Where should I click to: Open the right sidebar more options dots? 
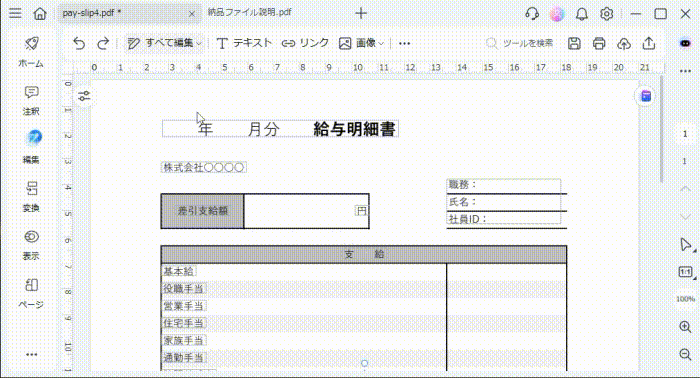coord(685,71)
